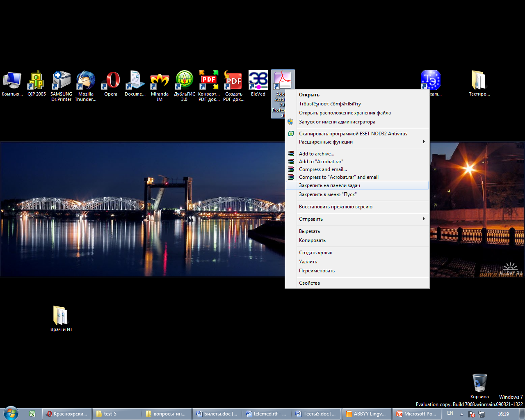Viewport: 525px width, 420px height.
Task: Choose Add to "Acrobat.rar" entry
Action: click(357, 162)
